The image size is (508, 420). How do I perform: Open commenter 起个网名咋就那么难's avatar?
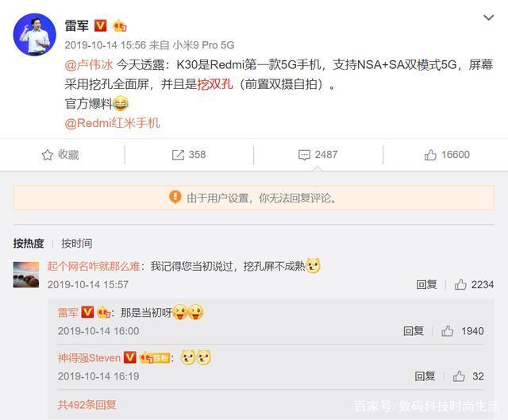click(26, 275)
